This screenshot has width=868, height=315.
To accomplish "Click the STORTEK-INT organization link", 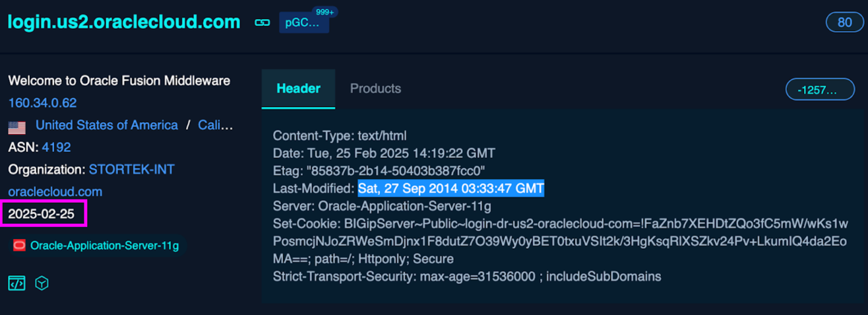I will tap(132, 169).
